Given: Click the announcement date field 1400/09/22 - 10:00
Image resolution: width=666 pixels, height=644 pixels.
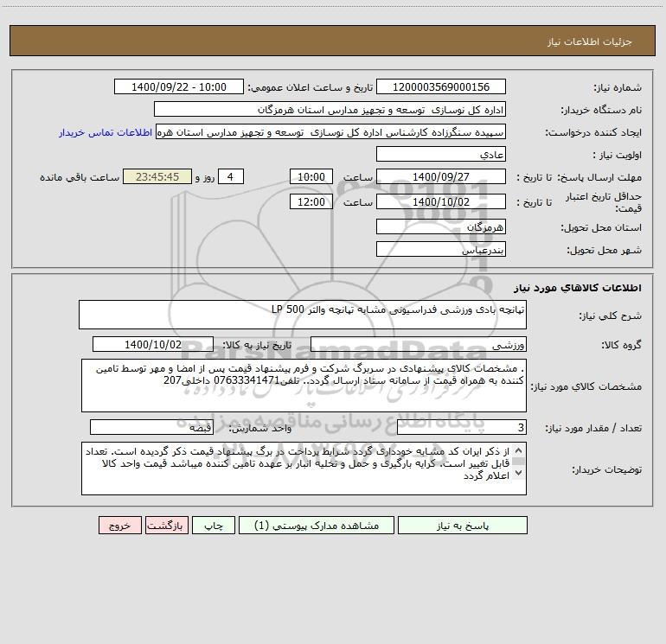Looking at the screenshot, I should (179, 87).
